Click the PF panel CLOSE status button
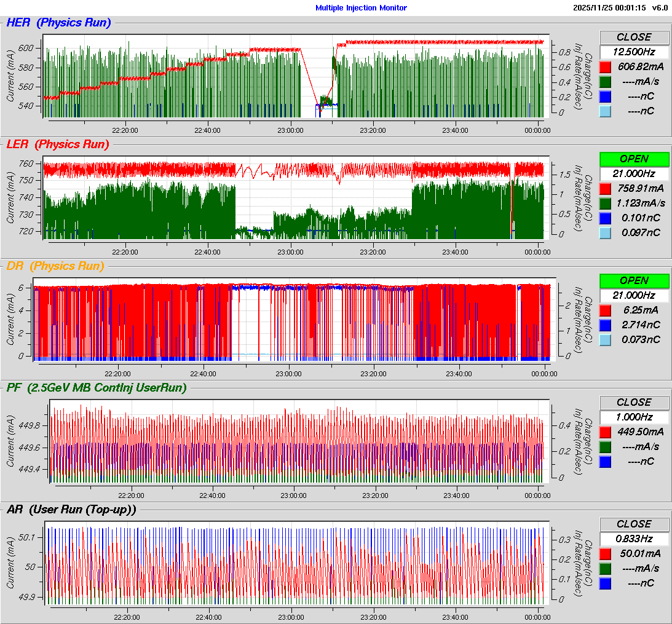 [634, 402]
